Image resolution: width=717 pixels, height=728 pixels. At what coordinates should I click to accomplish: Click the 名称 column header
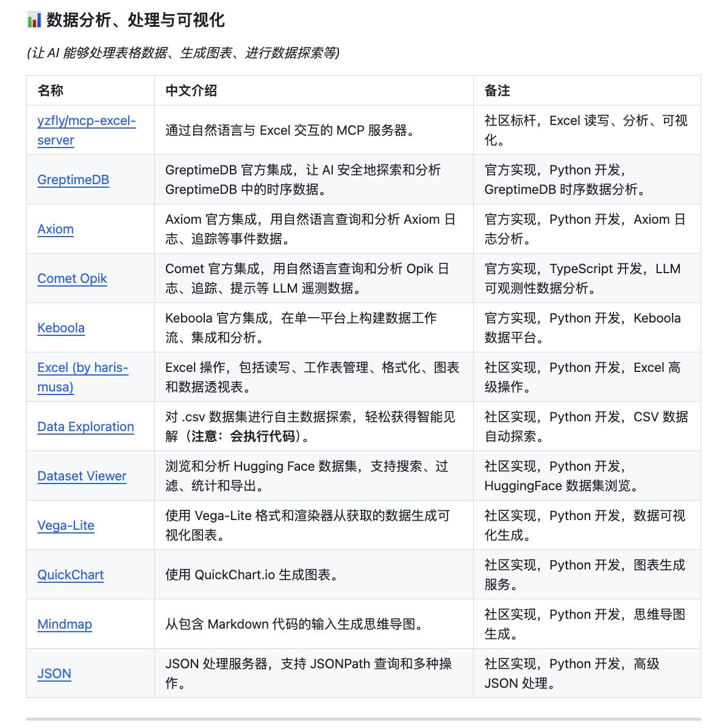(x=50, y=90)
